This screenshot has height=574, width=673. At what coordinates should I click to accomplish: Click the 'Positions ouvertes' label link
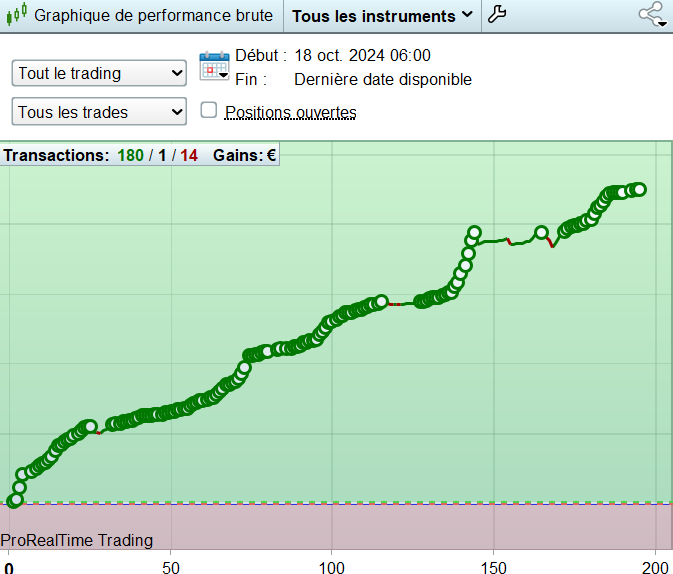pyautogui.click(x=291, y=112)
